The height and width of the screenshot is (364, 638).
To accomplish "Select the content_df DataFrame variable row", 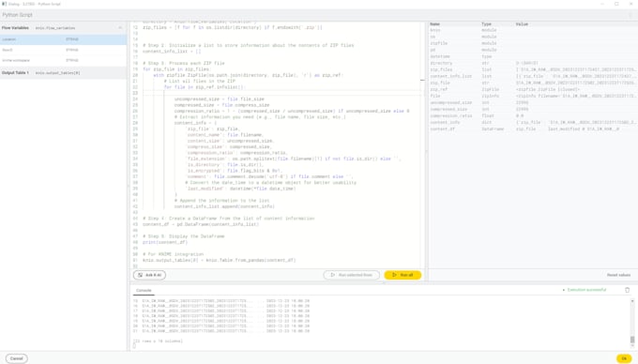I will pos(533,129).
